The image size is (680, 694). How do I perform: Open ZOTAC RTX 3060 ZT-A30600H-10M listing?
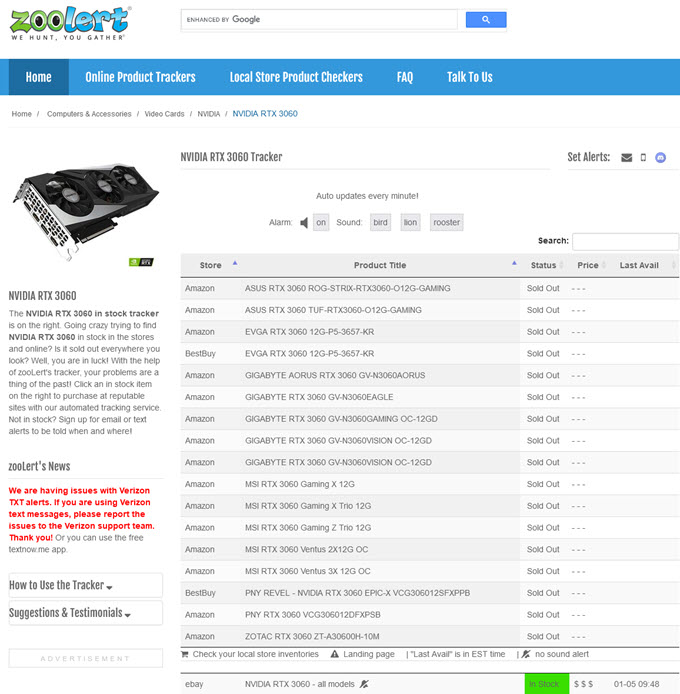[x=312, y=636]
